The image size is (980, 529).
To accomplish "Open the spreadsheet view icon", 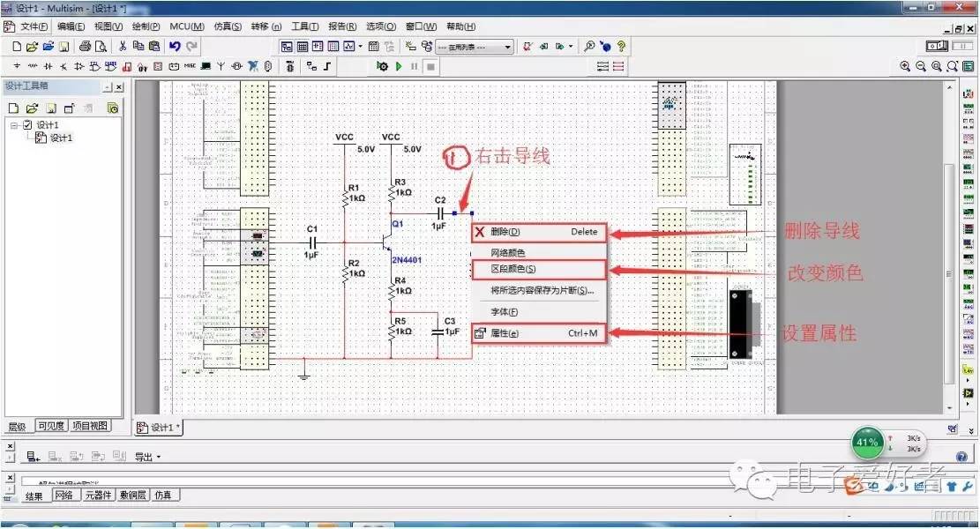I will point(303,46).
